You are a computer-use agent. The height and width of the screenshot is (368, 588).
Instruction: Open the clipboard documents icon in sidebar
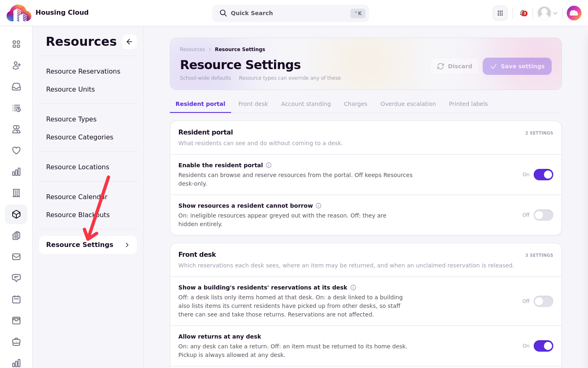(16, 236)
